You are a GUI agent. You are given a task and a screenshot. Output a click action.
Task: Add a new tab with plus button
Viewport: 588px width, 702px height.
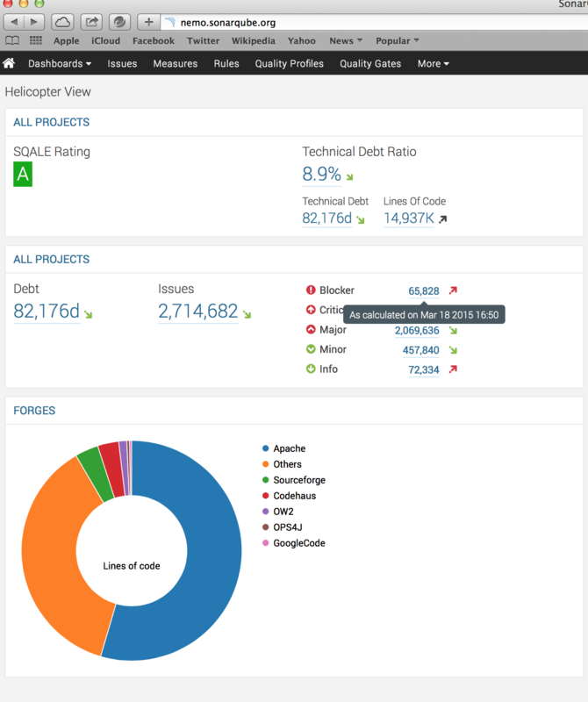click(x=148, y=21)
